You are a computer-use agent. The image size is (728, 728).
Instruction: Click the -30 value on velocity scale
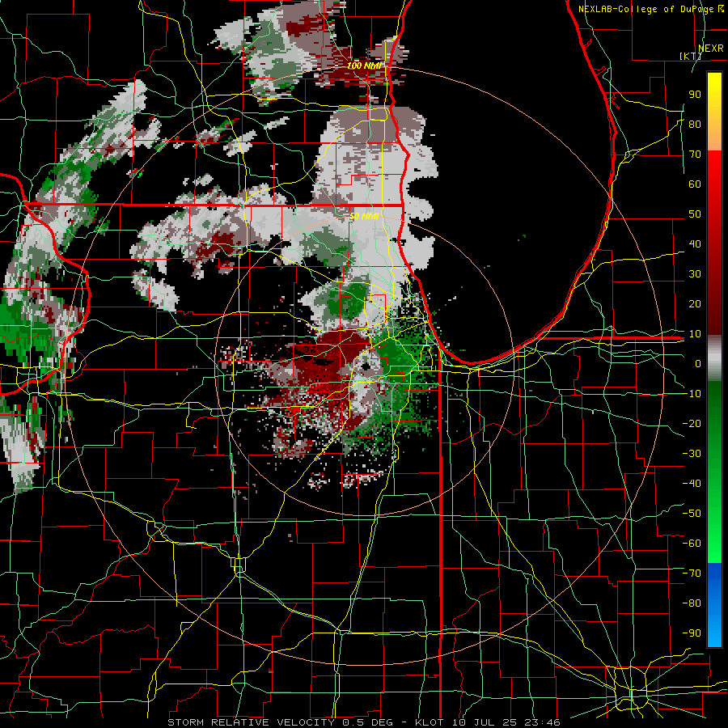point(692,453)
